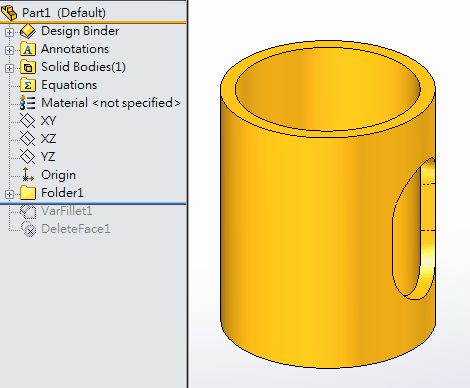
Task: Select the Folder1 tree item
Action: (x=62, y=193)
